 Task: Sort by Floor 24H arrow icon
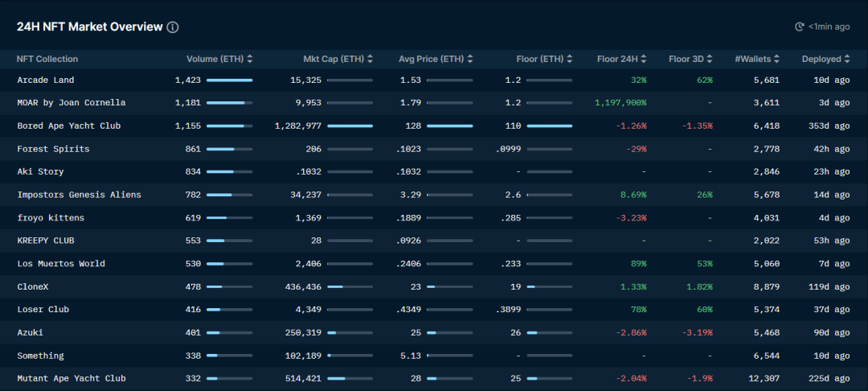[x=645, y=59]
